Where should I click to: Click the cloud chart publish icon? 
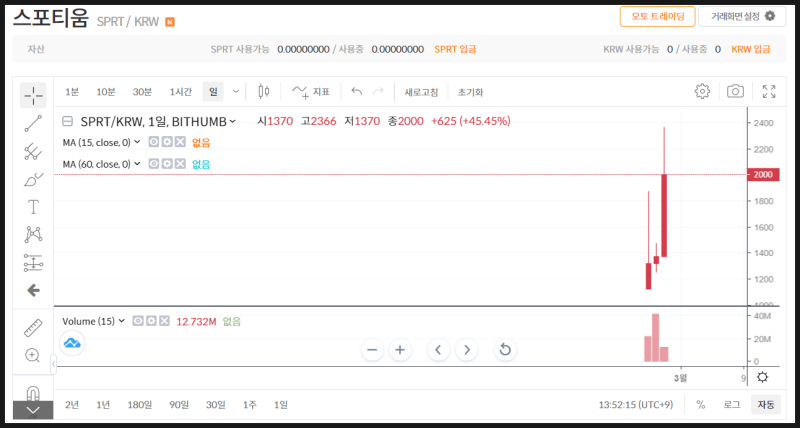72,343
